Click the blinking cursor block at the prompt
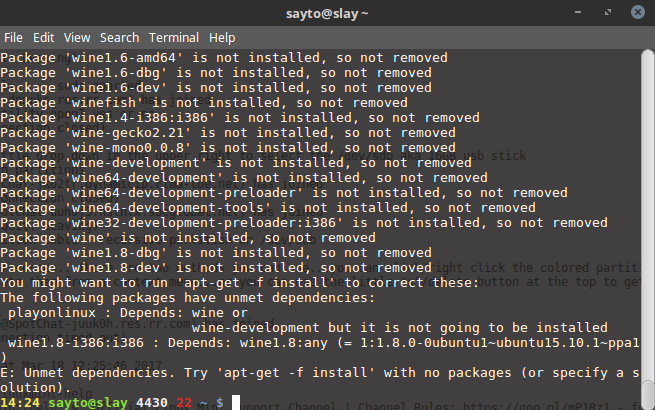The image size is (655, 410). tap(236, 402)
